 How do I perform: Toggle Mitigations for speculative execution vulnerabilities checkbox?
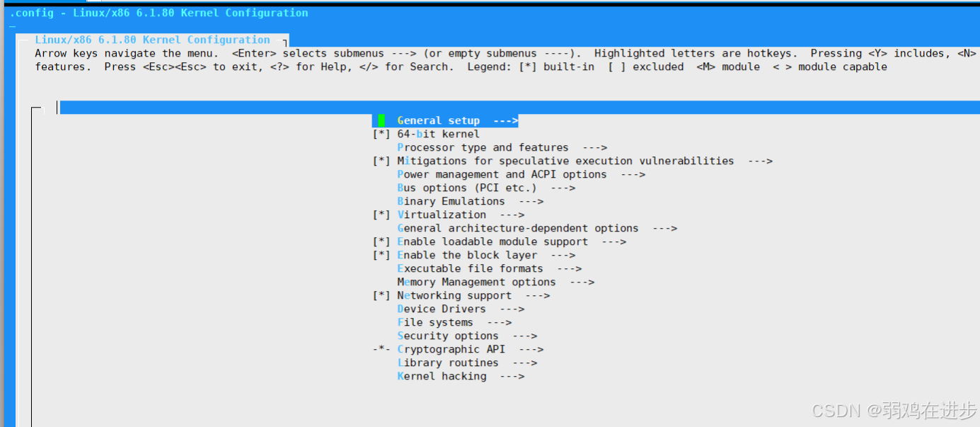coord(381,161)
